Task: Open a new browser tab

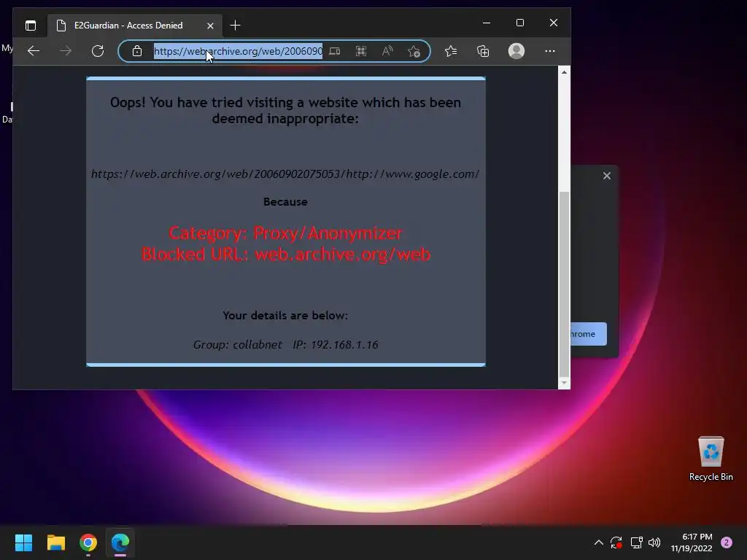Action: point(235,26)
